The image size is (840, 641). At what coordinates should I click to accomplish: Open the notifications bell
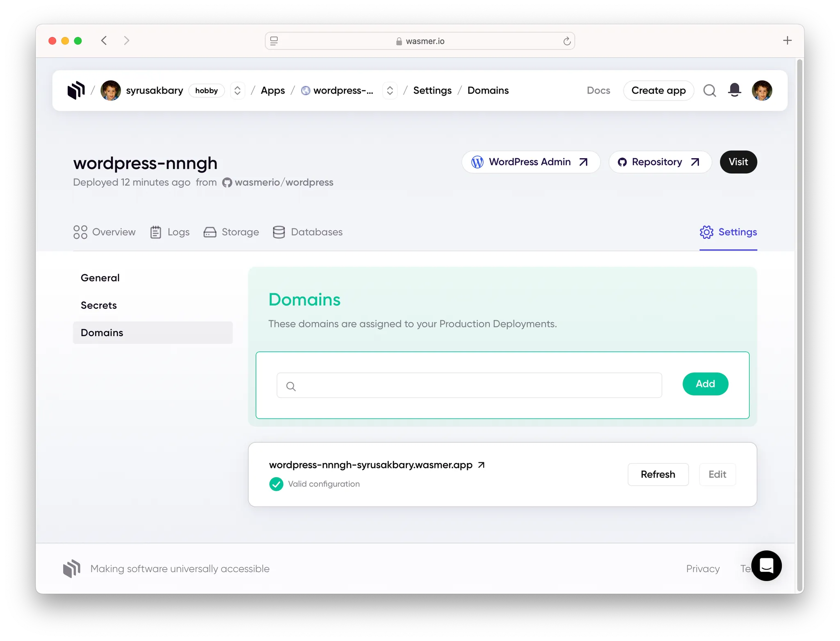click(x=734, y=90)
